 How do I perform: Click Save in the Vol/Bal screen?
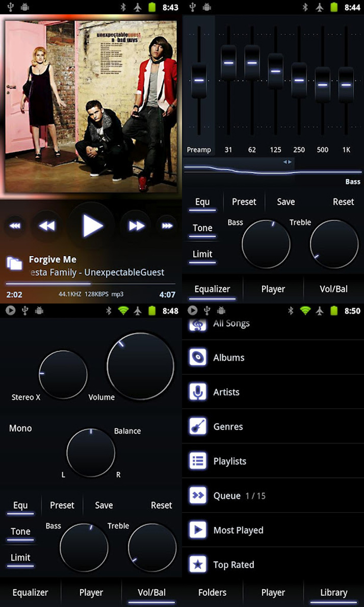104,505
